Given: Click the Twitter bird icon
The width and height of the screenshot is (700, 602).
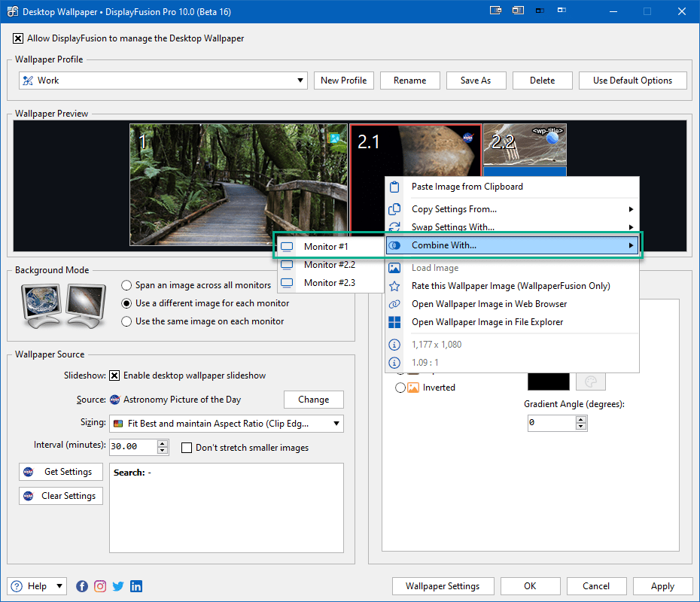Looking at the screenshot, I should pyautogui.click(x=118, y=586).
